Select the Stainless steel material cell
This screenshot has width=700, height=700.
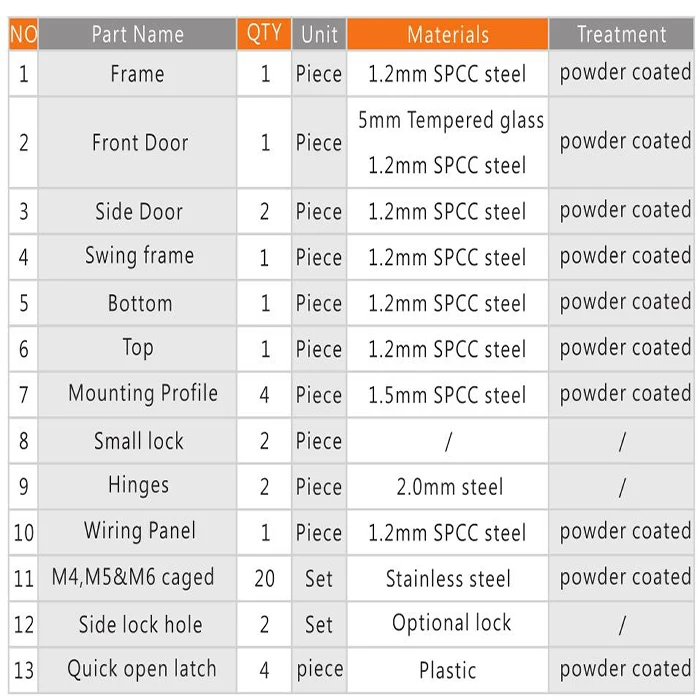coord(448,579)
